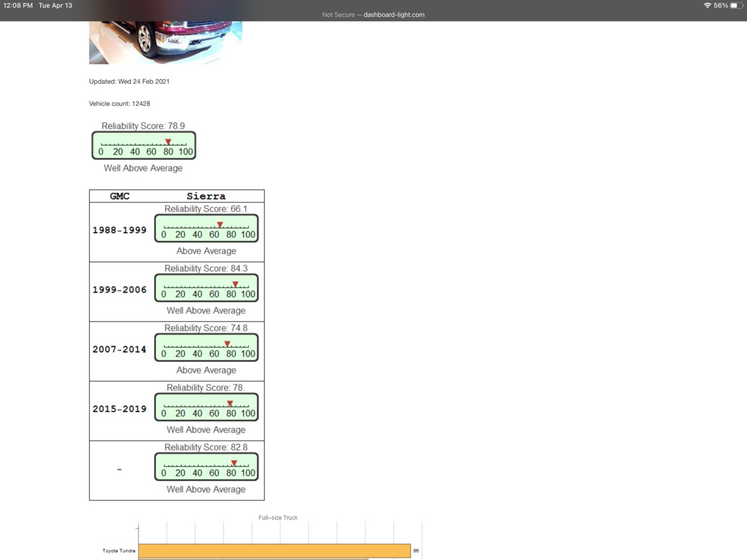
Task: Click the Sierra table header
Action: tap(206, 196)
